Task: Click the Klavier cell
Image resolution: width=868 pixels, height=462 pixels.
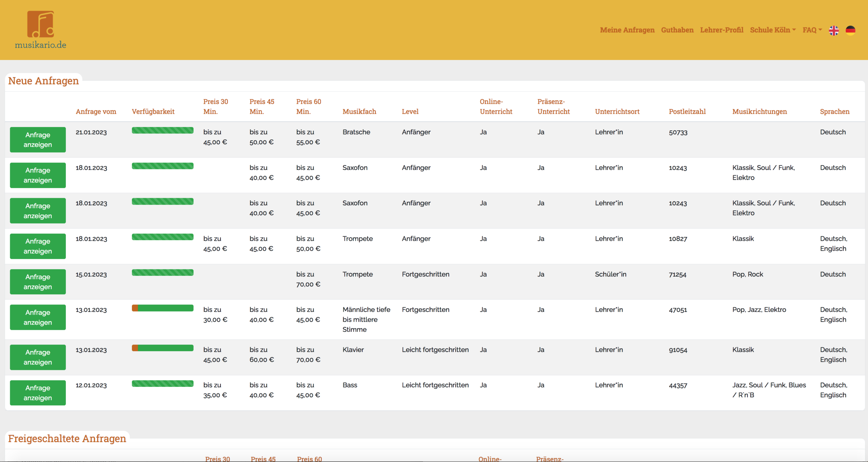Action: 353,350
